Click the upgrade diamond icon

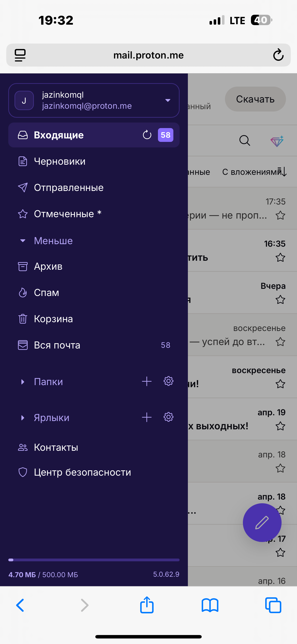(277, 141)
